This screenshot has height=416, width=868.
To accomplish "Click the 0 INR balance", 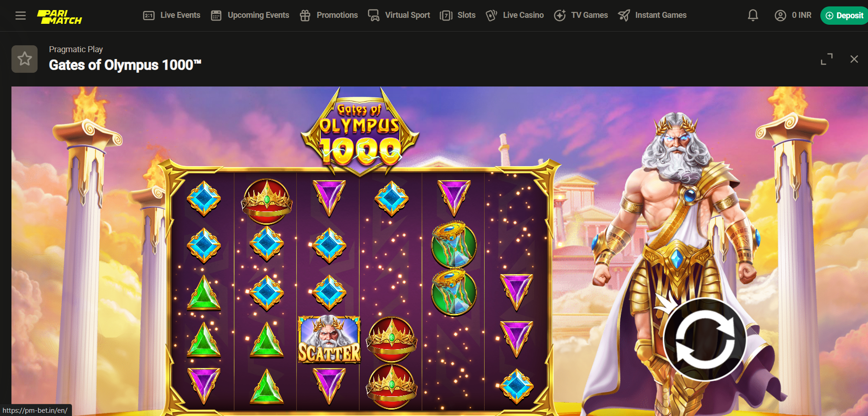I will click(802, 15).
